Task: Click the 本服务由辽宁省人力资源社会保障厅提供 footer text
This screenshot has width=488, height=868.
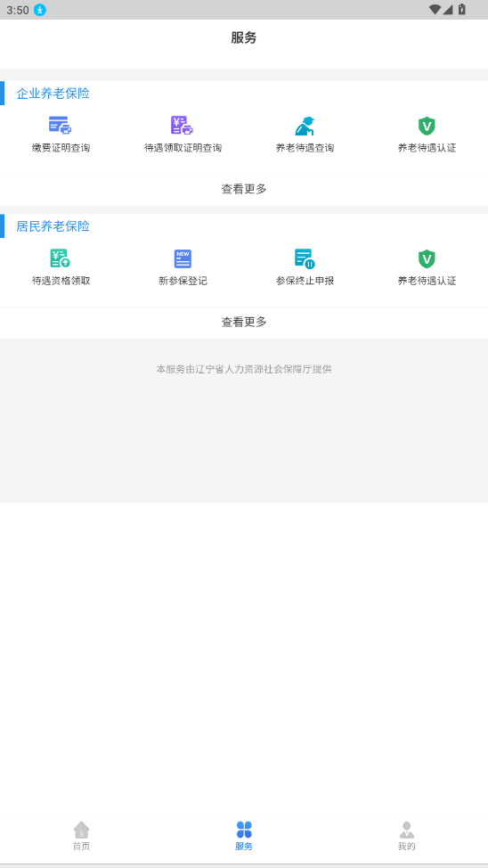Action: (x=244, y=369)
